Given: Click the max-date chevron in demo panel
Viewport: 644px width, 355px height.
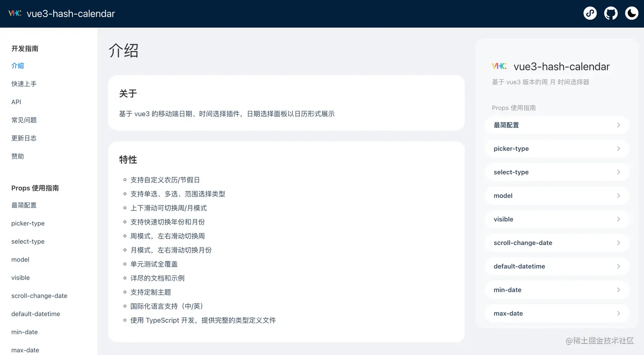Looking at the screenshot, I should tap(618, 313).
